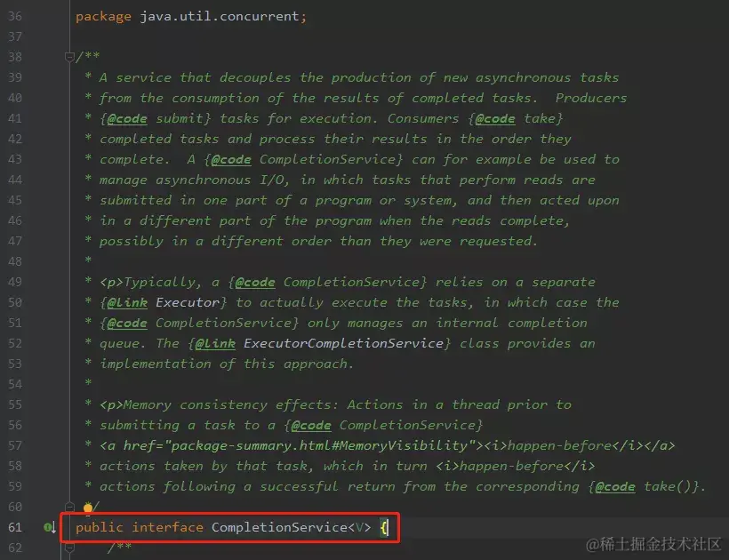Click the opening brace after CompletionService<V>

(383, 527)
